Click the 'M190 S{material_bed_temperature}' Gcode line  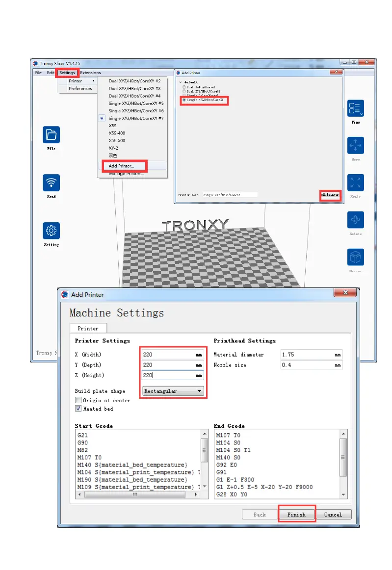coord(132,480)
